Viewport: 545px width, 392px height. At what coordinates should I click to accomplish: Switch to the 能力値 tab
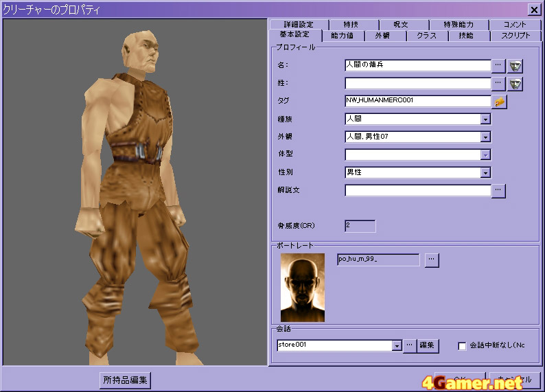click(343, 36)
